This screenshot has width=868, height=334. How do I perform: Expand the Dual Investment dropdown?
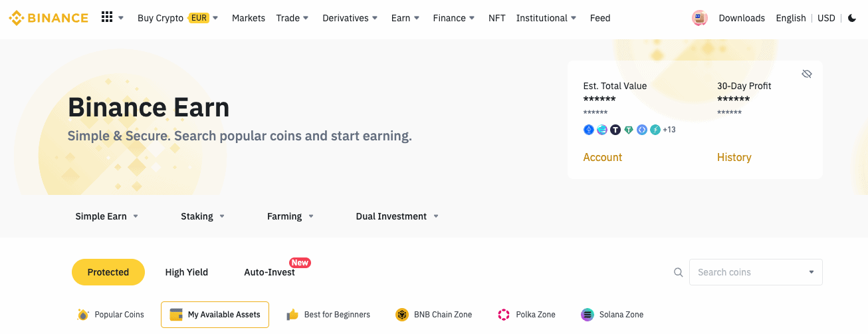[397, 216]
